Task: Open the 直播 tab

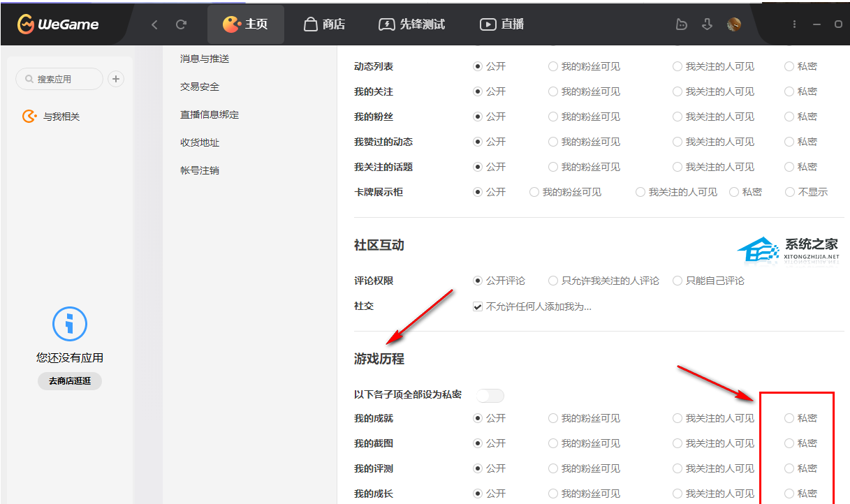Action: (x=502, y=24)
